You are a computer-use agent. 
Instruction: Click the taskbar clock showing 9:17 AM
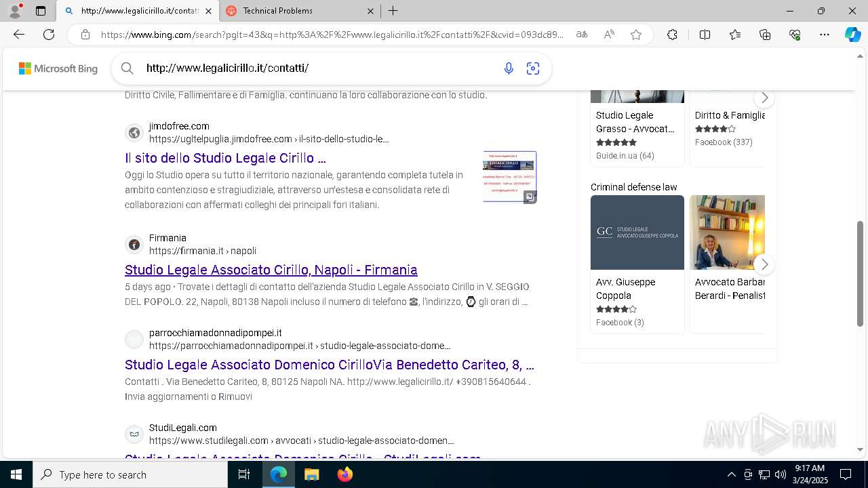810,474
